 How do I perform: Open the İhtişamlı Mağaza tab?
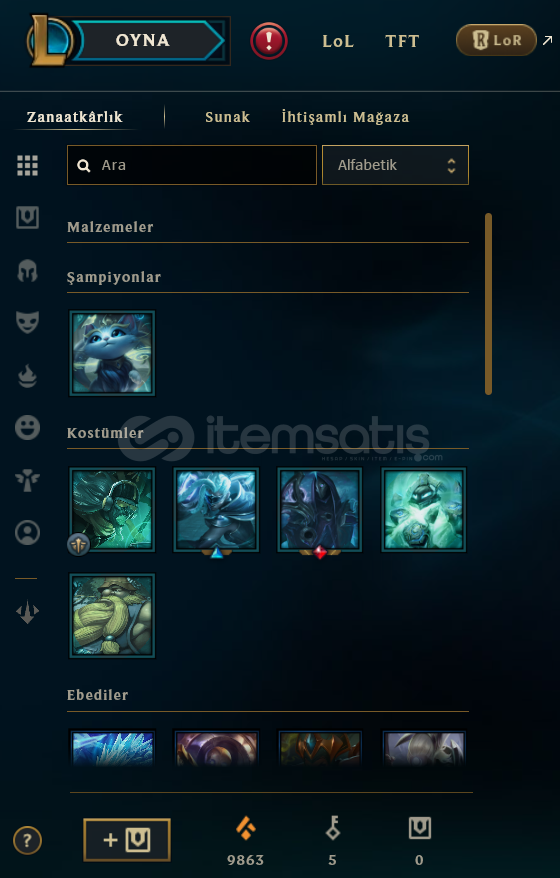click(x=345, y=117)
